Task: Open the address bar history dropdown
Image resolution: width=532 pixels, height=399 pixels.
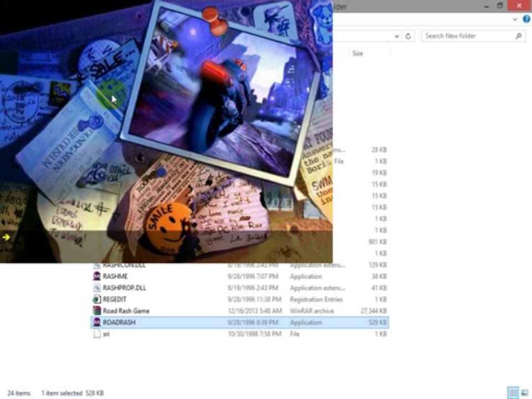Action: pyautogui.click(x=397, y=36)
